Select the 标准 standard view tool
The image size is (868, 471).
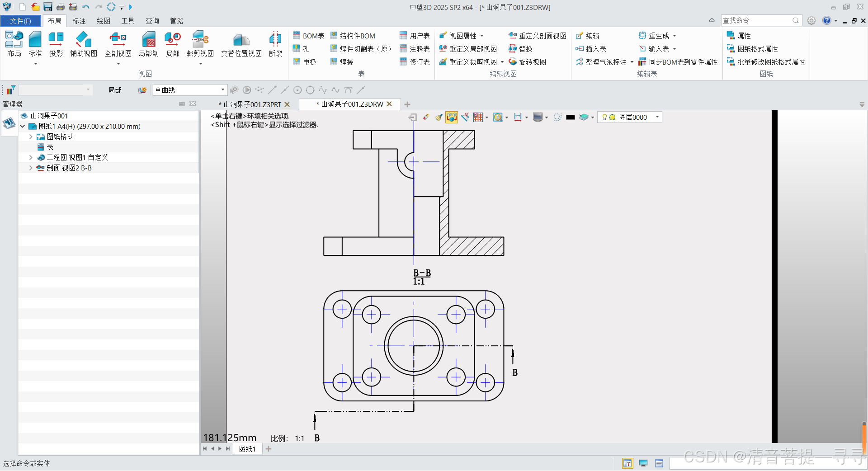click(x=35, y=44)
